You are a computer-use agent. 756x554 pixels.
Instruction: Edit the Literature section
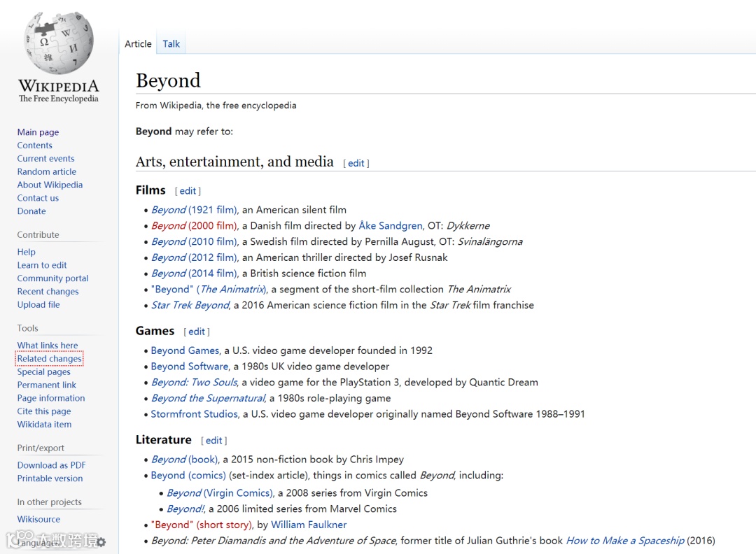(213, 440)
